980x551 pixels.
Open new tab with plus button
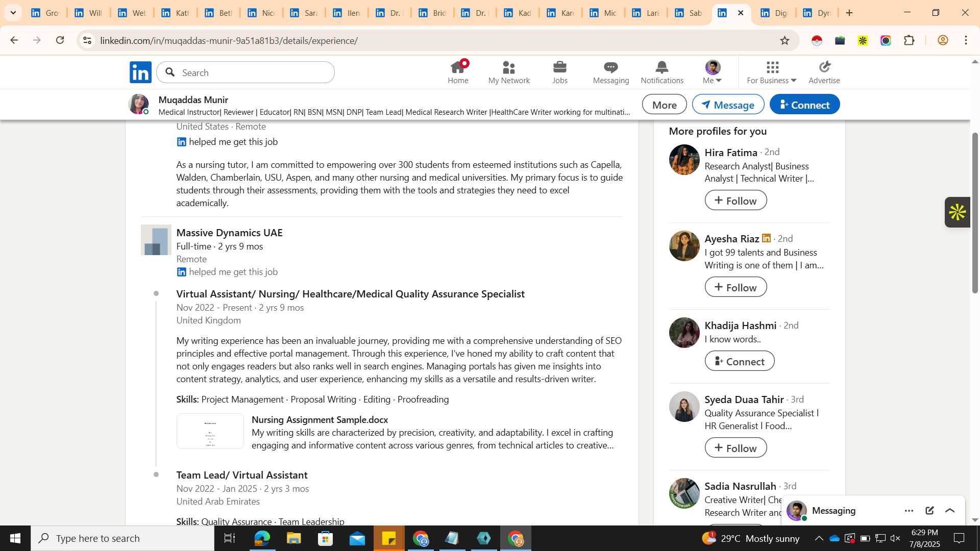pyautogui.click(x=849, y=13)
